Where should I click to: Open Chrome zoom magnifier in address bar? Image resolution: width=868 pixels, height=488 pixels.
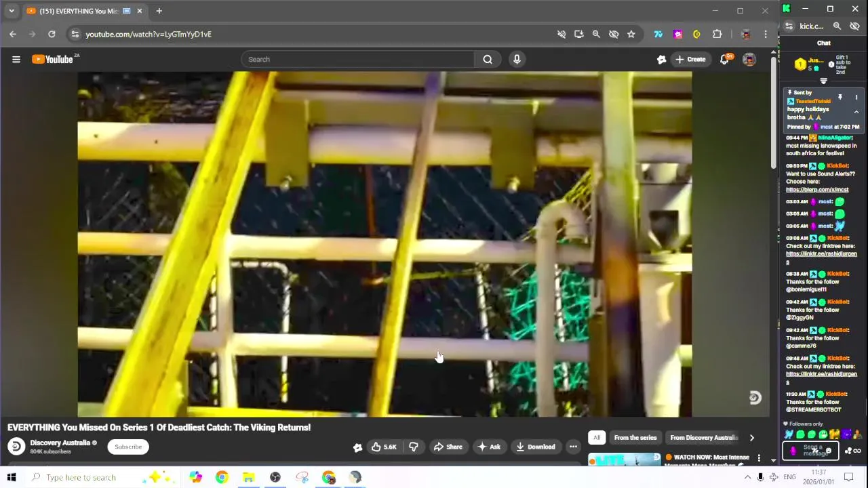pos(596,34)
